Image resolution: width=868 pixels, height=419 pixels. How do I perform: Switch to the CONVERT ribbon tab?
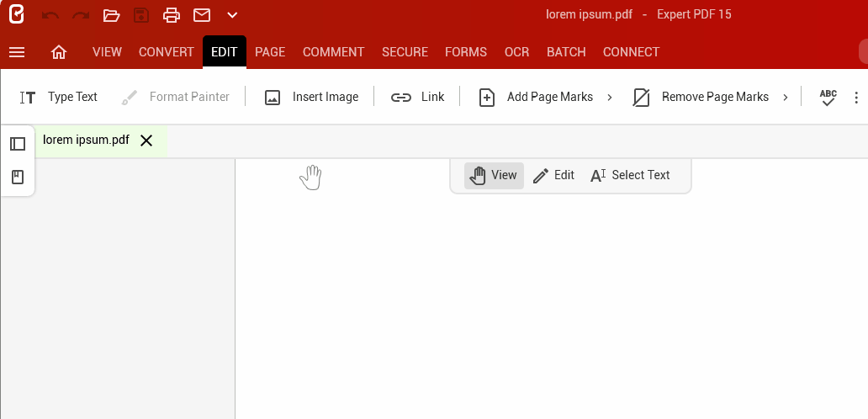click(166, 52)
